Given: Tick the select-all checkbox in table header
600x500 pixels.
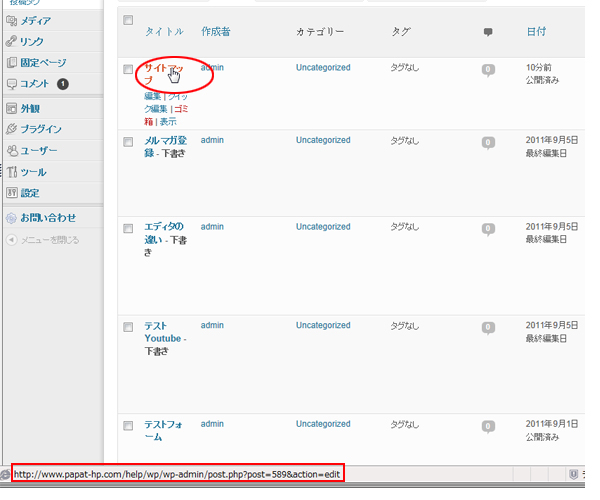Looking at the screenshot, I should pos(128,20).
